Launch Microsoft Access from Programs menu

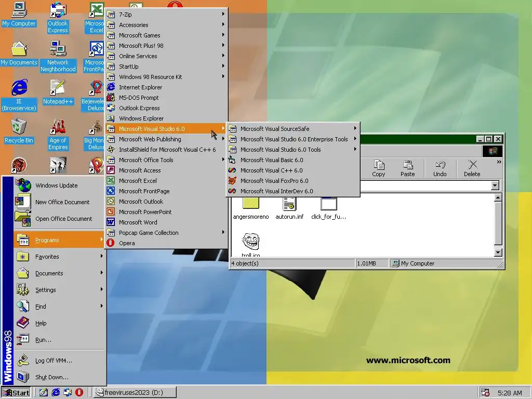click(166, 170)
